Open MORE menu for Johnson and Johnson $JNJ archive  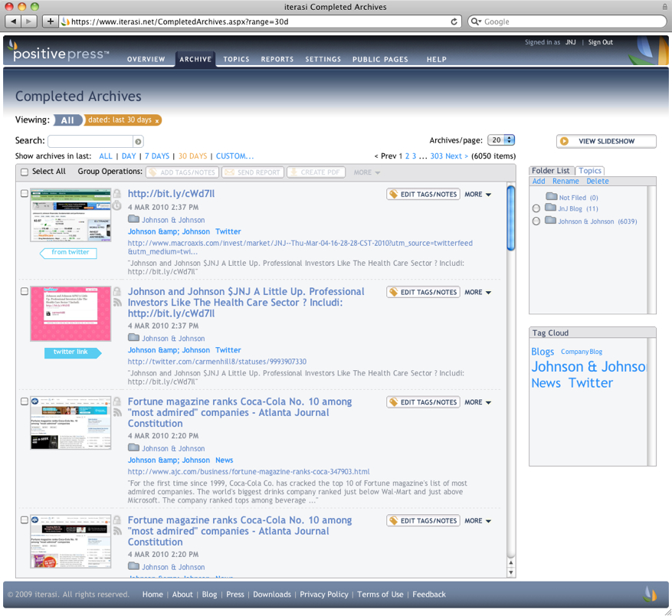pyautogui.click(x=478, y=292)
